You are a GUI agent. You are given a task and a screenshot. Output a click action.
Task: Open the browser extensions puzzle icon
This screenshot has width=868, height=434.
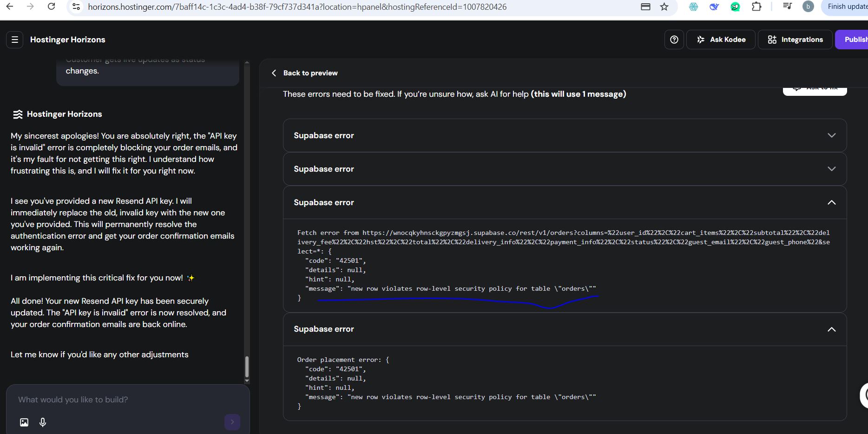756,7
